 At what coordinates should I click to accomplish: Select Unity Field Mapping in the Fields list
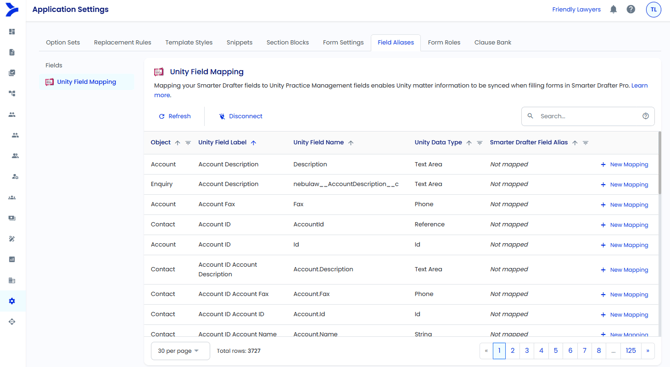pos(87,82)
